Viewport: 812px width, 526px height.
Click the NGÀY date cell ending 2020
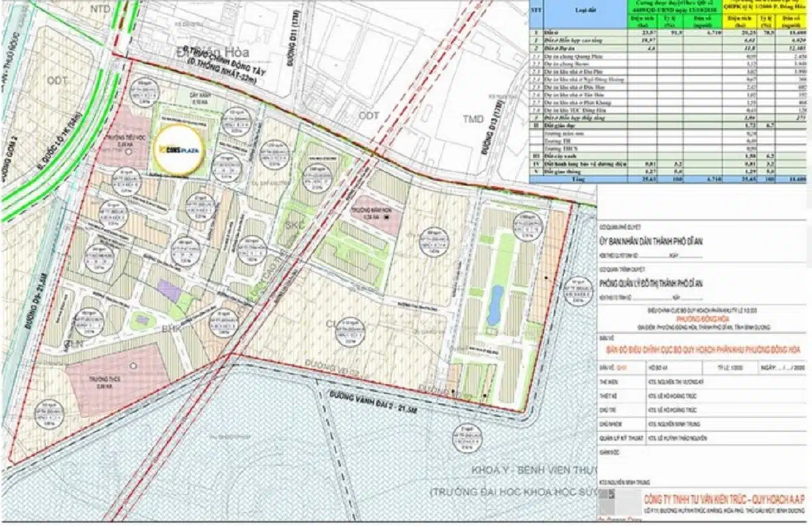click(783, 368)
